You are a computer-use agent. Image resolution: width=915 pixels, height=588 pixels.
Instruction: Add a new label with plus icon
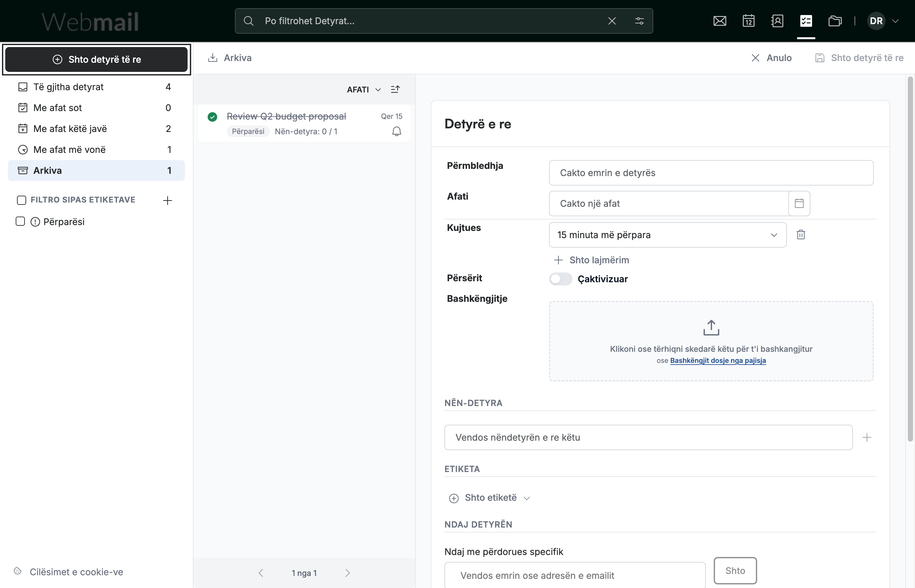tap(167, 201)
